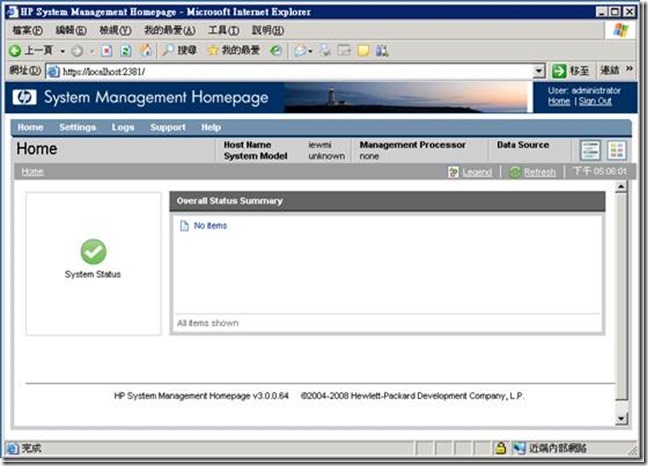Viewport: 648px width, 466px height.
Task: Open the 檔案(F) File menu
Action: pyautogui.click(x=27, y=30)
